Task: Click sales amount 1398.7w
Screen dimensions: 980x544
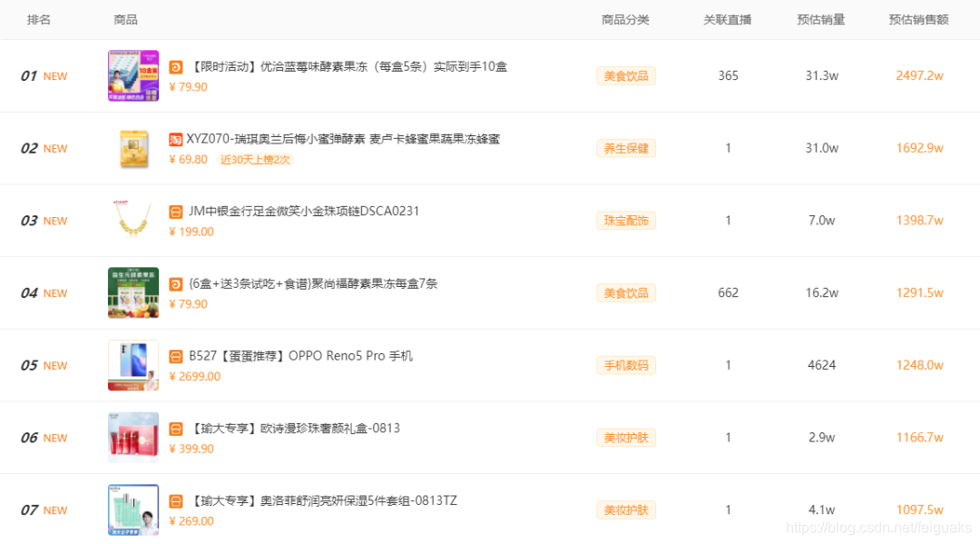Action: (x=920, y=221)
